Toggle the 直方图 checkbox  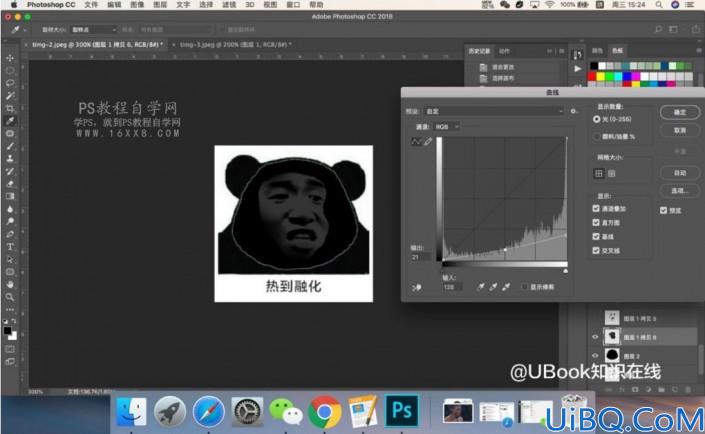pos(596,223)
